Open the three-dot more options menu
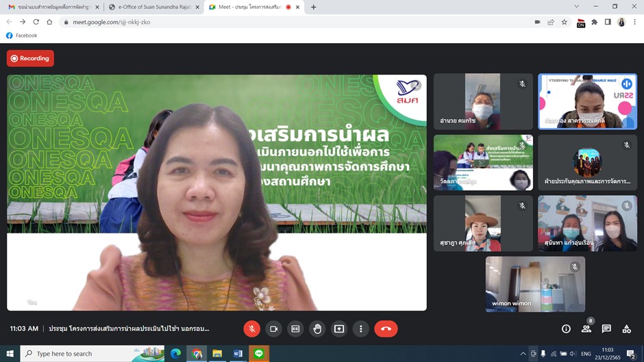Screen dimensions: 644x362 361,328
